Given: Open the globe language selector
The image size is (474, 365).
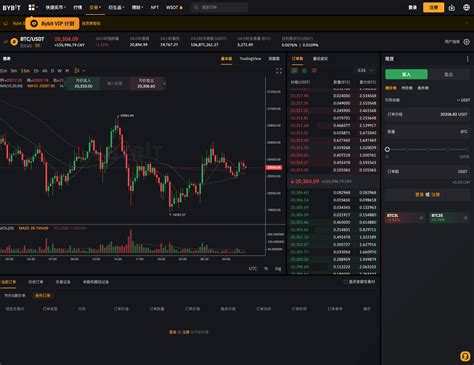Looking at the screenshot, I should [x=466, y=7].
